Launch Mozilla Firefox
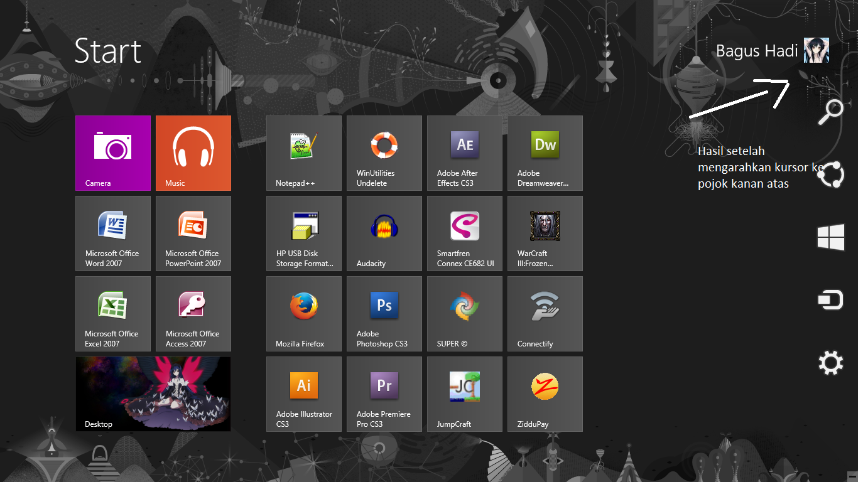Viewport: 868px width, 482px height. coord(303,314)
